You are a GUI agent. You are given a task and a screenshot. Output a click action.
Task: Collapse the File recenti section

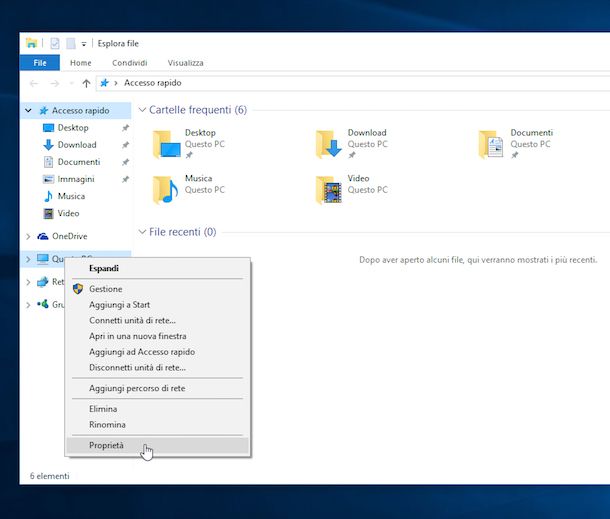point(142,232)
